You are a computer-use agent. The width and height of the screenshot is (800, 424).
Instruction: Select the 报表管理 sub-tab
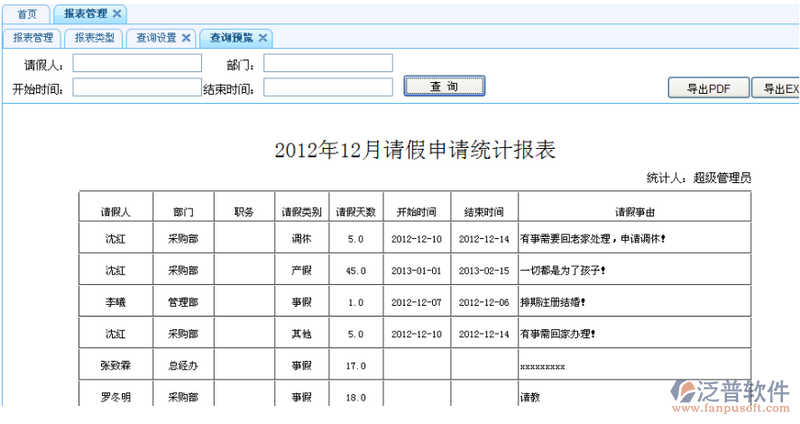(x=32, y=38)
